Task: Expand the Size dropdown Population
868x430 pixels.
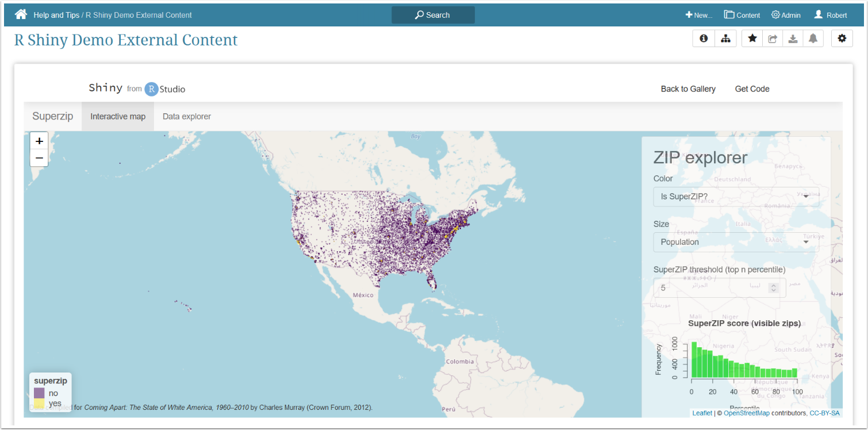Action: click(x=736, y=242)
